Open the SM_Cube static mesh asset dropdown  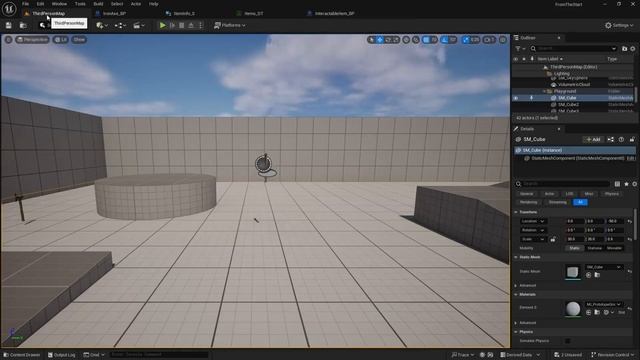coord(603,267)
